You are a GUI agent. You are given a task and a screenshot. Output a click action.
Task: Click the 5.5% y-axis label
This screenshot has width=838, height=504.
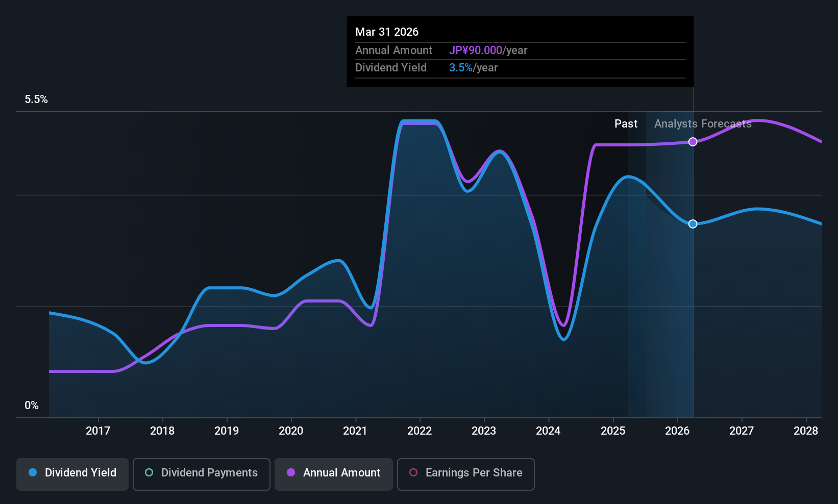[x=36, y=99]
